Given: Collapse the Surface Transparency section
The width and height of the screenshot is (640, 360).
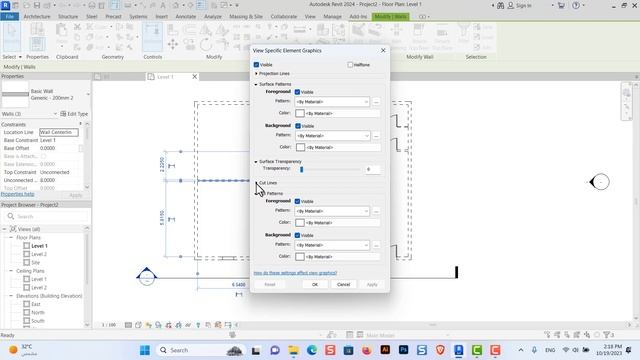Looking at the screenshot, I should tap(256, 162).
